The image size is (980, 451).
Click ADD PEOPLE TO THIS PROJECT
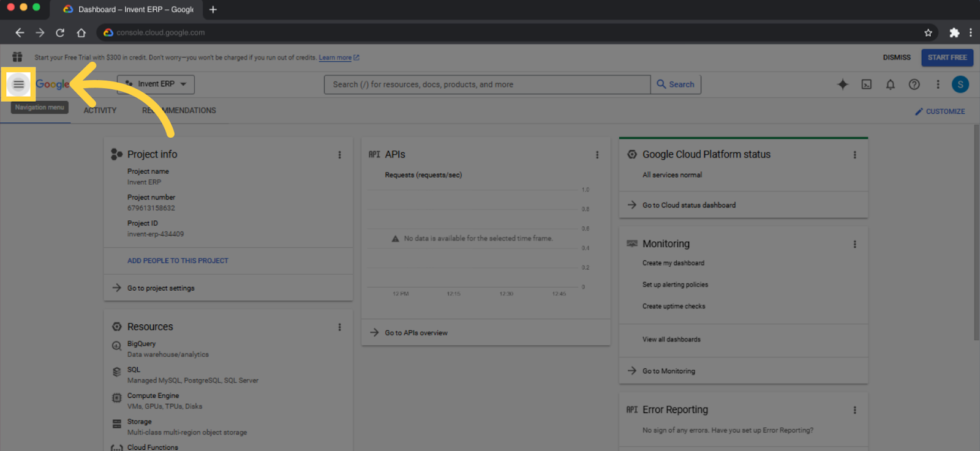(x=178, y=261)
